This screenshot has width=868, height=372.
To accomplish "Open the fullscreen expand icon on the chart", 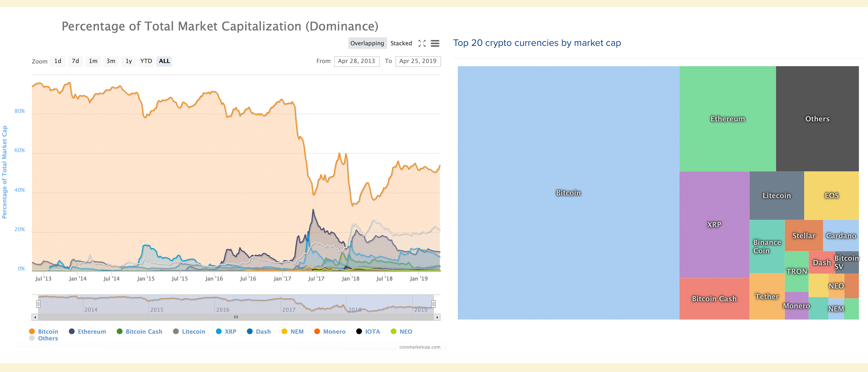I will point(422,43).
